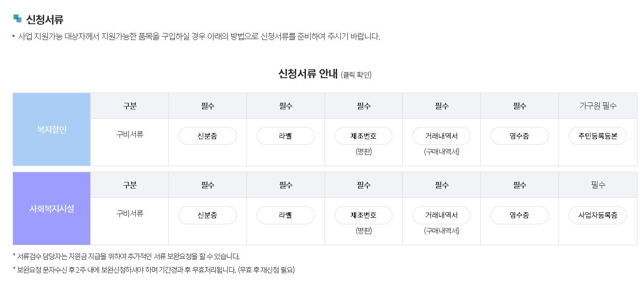Open 제조번호 in the 사회복지시설 row
The image size is (644, 282).
tap(364, 215)
